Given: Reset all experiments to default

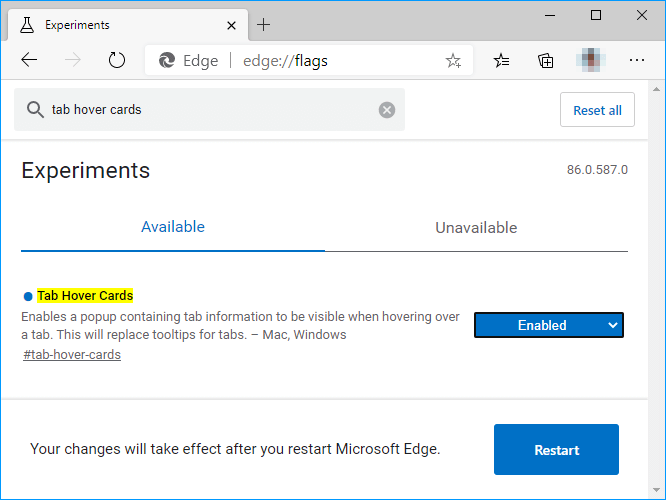Looking at the screenshot, I should tap(597, 110).
